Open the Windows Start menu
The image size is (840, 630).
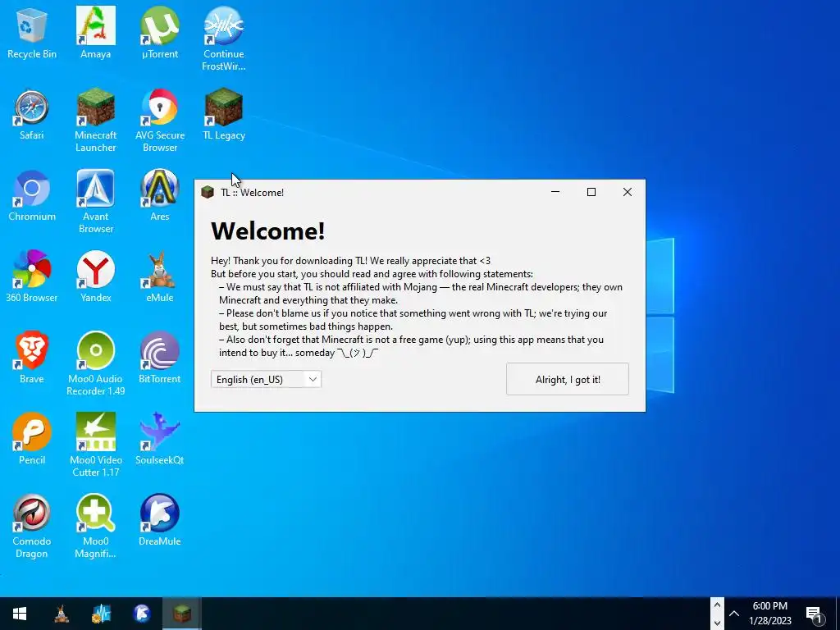20,614
